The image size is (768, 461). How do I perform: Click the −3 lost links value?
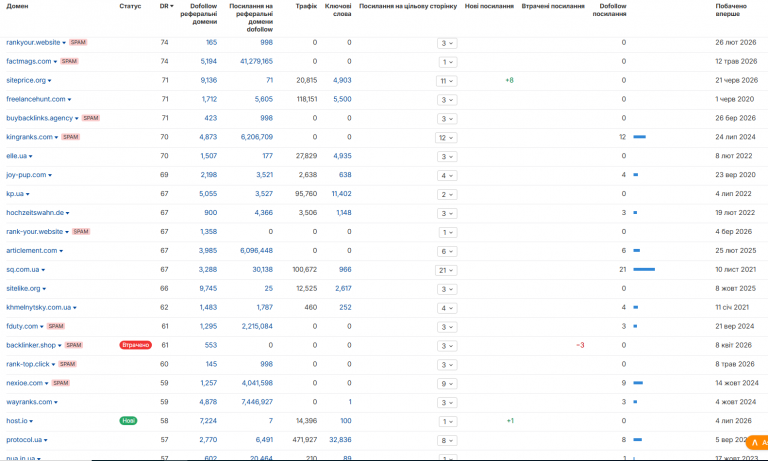(x=580, y=345)
